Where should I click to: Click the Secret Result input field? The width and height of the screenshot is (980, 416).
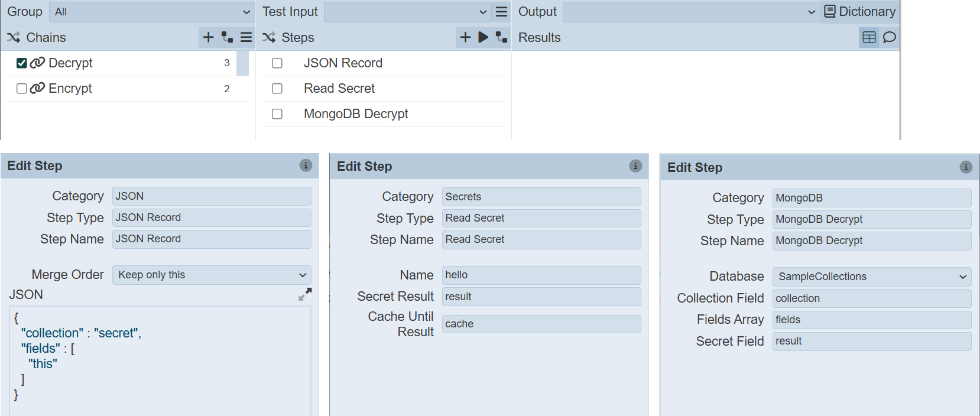541,297
